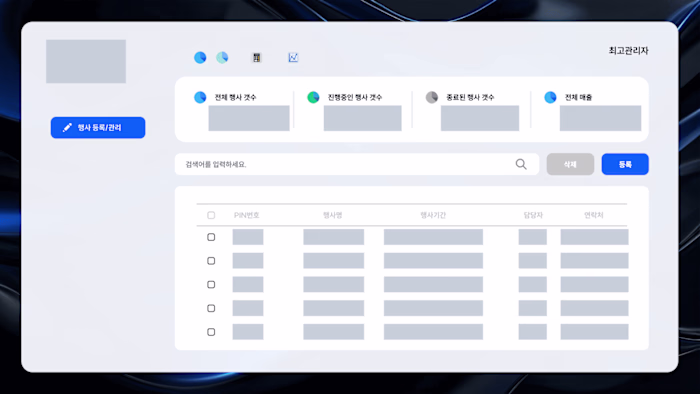Click 최고관리자 user label
Viewport: 700px width, 394px height.
[628, 51]
